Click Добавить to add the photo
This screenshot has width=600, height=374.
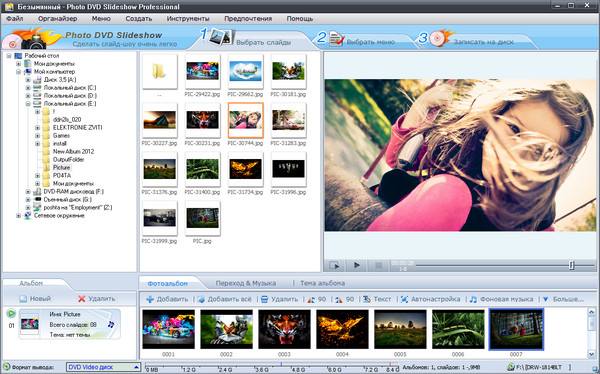(x=167, y=299)
